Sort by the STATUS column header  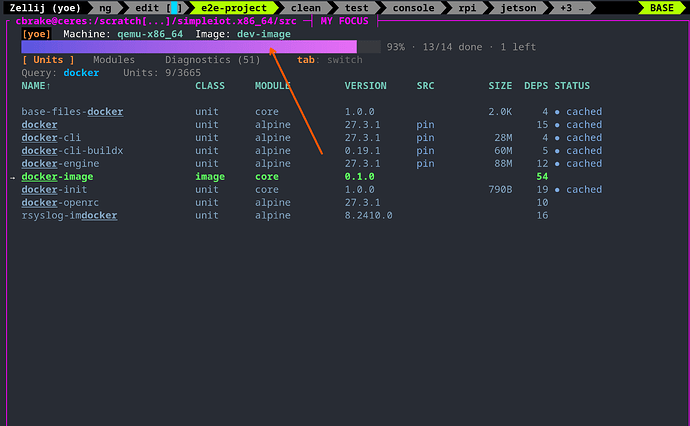point(572,86)
